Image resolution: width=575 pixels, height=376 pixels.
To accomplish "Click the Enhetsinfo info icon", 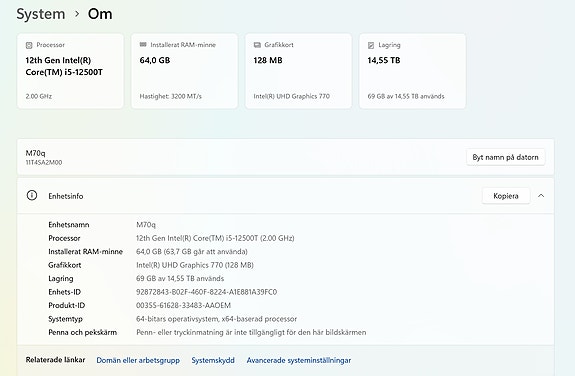I will point(32,195).
